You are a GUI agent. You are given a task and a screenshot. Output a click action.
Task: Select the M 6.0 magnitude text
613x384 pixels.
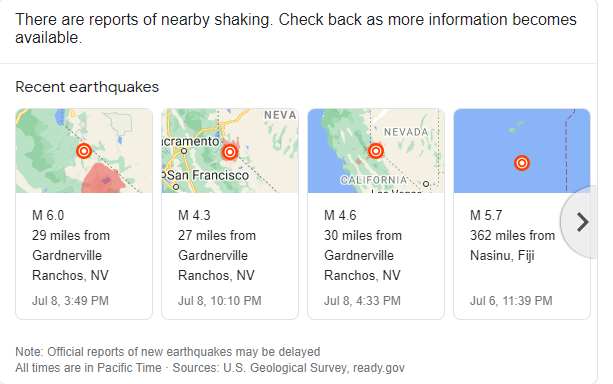[48, 215]
